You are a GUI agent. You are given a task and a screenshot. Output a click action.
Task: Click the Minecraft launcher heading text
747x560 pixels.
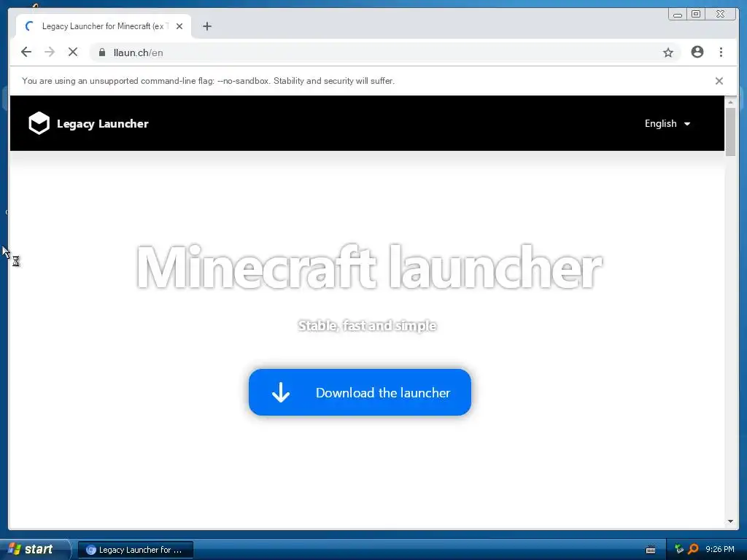pos(369,268)
